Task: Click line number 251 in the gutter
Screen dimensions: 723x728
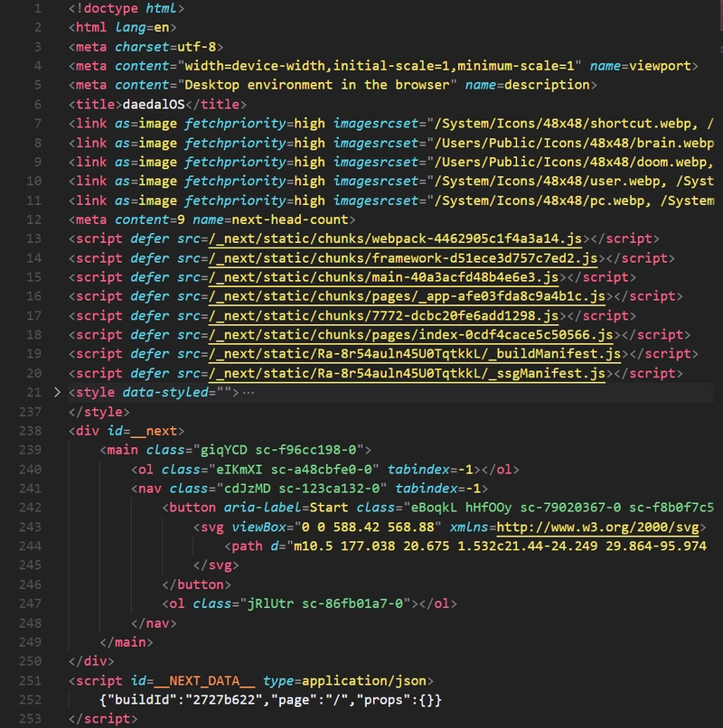Action: [30, 681]
